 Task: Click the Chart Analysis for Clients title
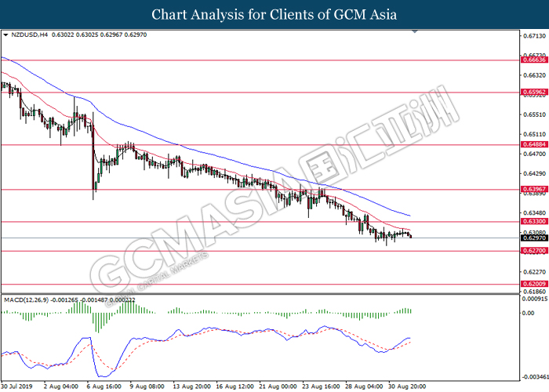point(274,15)
